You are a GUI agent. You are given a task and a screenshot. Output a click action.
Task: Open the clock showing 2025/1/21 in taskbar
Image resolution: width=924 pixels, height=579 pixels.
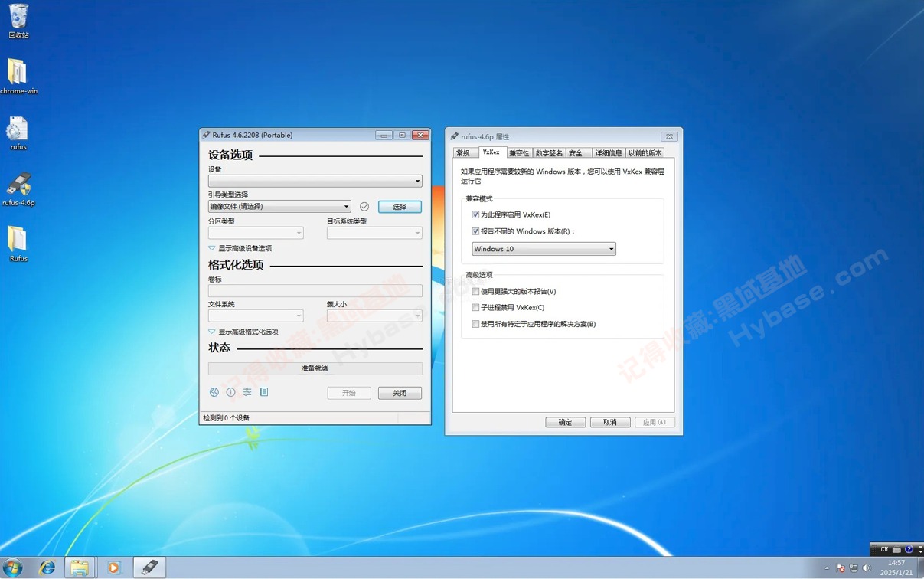tap(896, 567)
